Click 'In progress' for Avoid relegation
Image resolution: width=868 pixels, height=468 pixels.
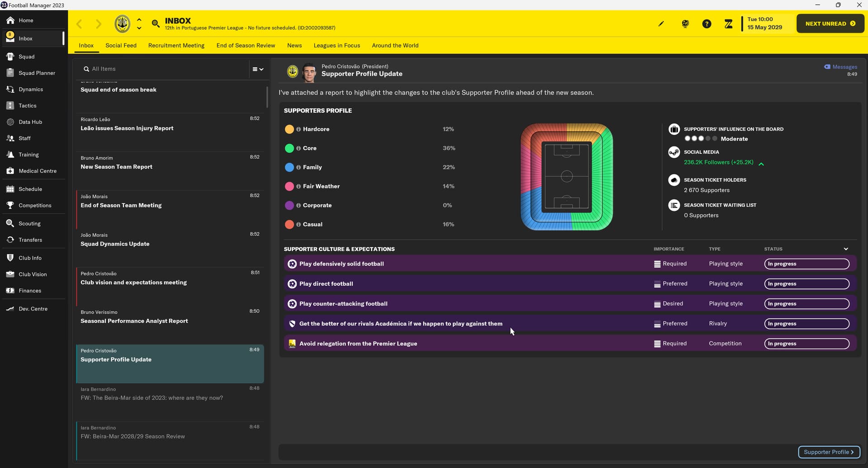(807, 344)
